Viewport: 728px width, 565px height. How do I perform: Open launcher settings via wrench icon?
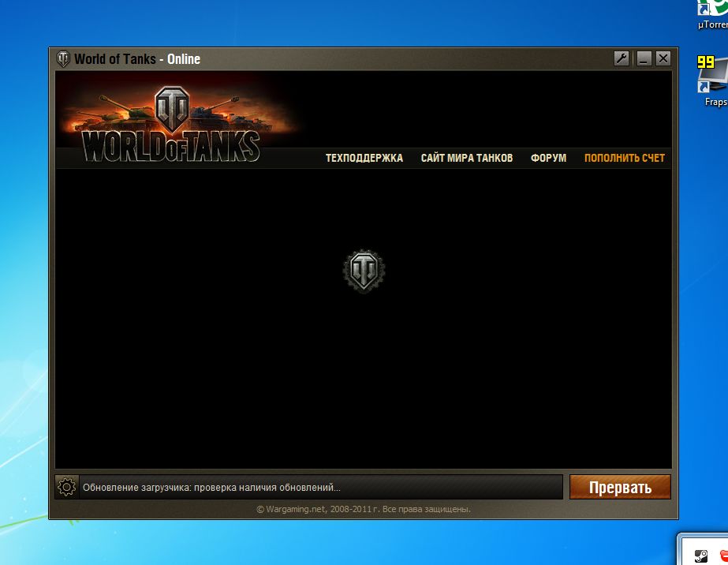click(x=622, y=58)
